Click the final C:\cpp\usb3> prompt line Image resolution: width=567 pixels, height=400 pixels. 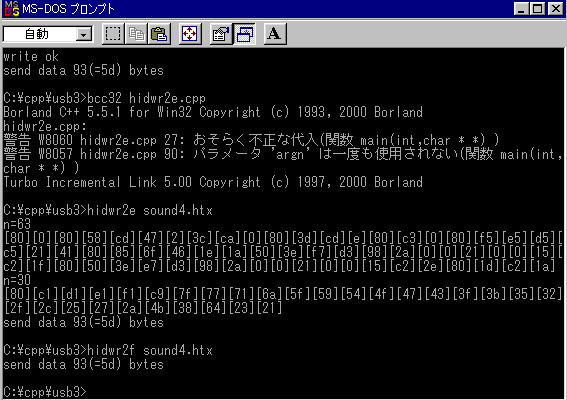point(45,392)
